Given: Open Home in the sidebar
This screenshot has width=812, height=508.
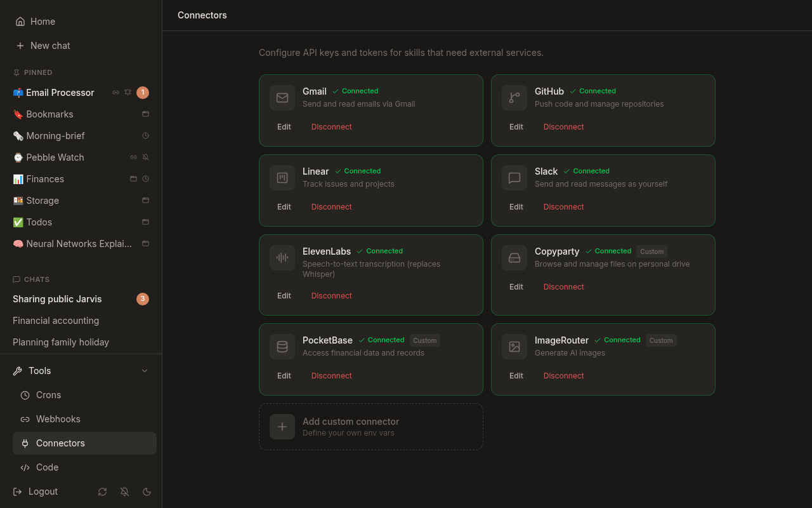Looking at the screenshot, I should pos(81,22).
